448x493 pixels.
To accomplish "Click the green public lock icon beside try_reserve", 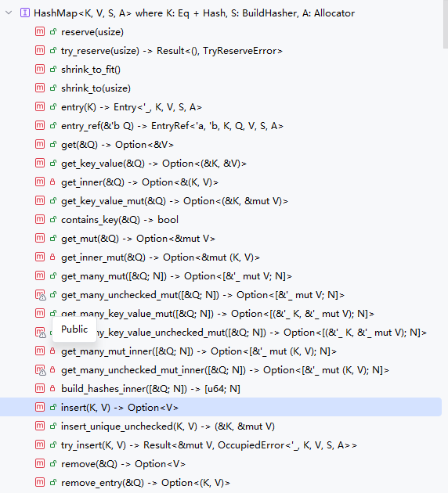I will [53, 51].
